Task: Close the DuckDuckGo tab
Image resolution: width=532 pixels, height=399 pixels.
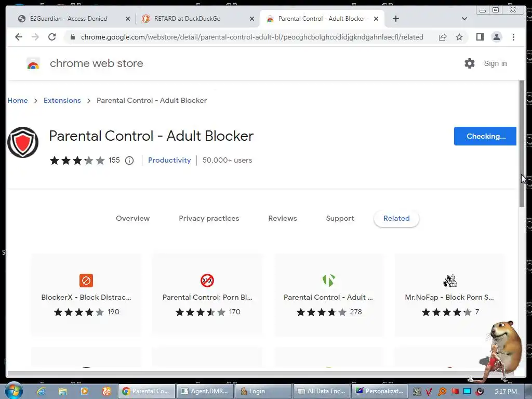Action: click(252, 19)
